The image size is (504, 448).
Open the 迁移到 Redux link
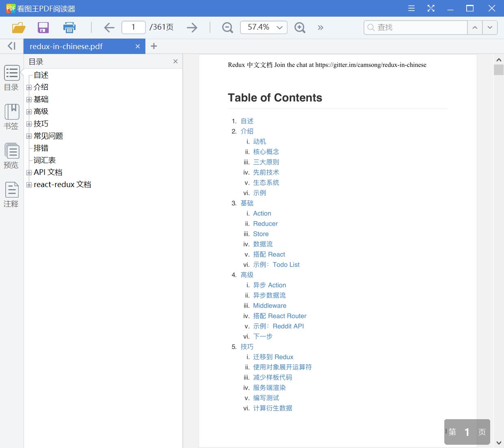tap(273, 357)
